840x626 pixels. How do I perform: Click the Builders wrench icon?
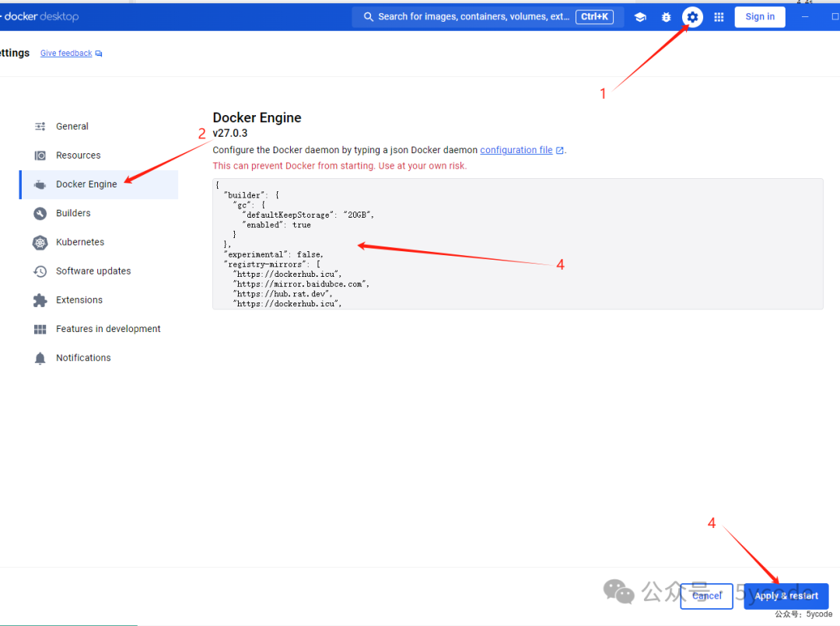click(40, 213)
